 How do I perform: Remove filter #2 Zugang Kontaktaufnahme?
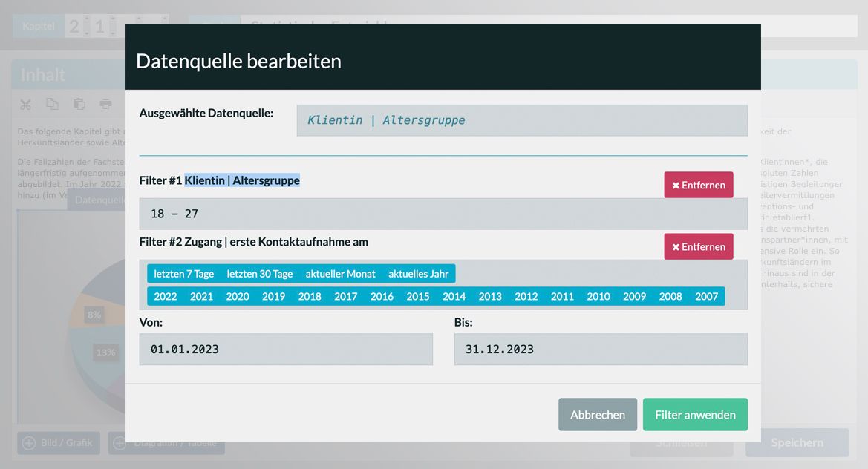698,246
